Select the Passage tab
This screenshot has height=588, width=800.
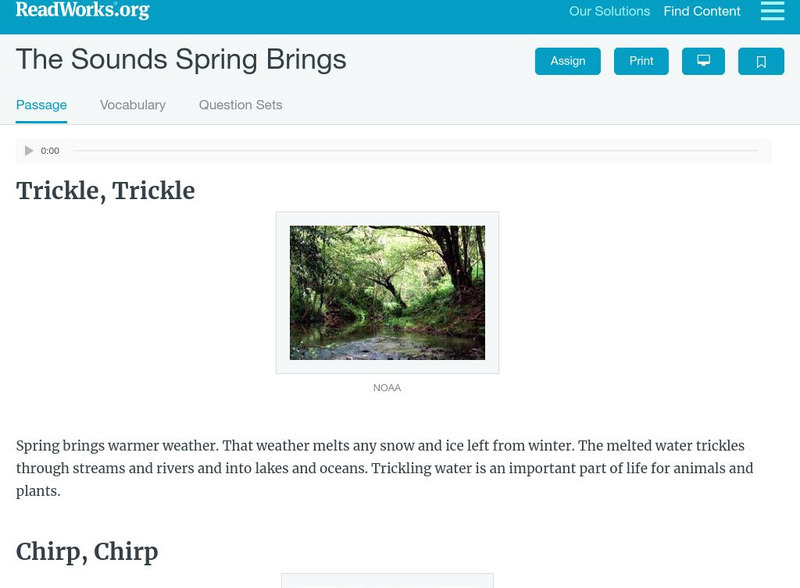[x=41, y=105]
